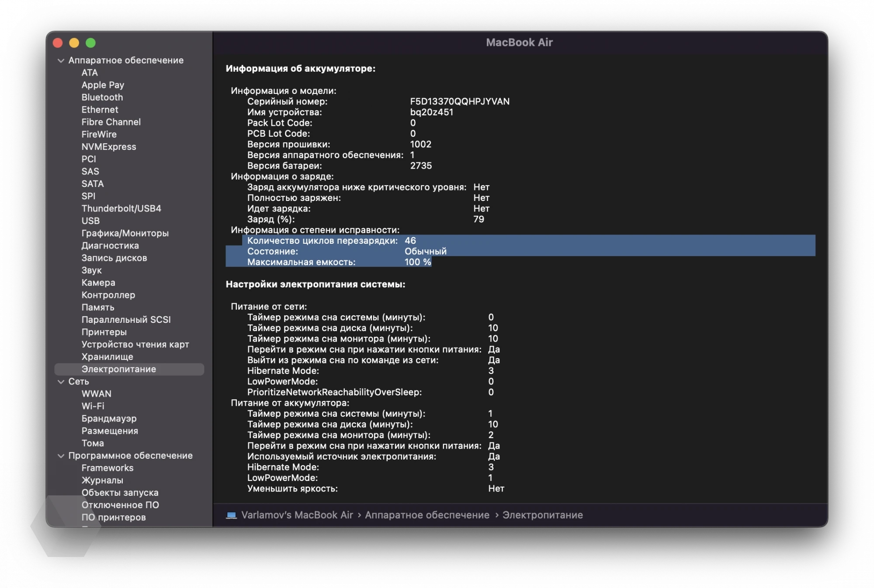Screen dimensions: 874x588
Task: Open Принтеры in sidebar
Action: click(x=104, y=332)
